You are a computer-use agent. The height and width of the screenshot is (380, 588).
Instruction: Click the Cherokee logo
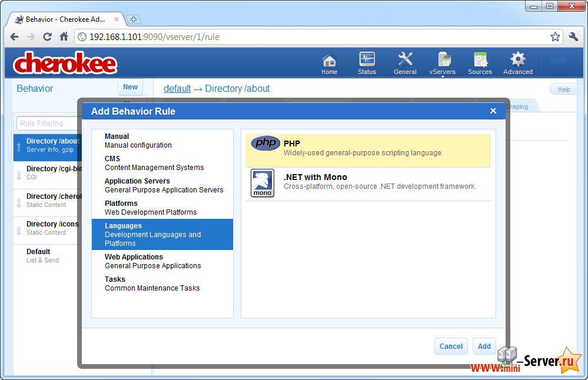(65, 63)
